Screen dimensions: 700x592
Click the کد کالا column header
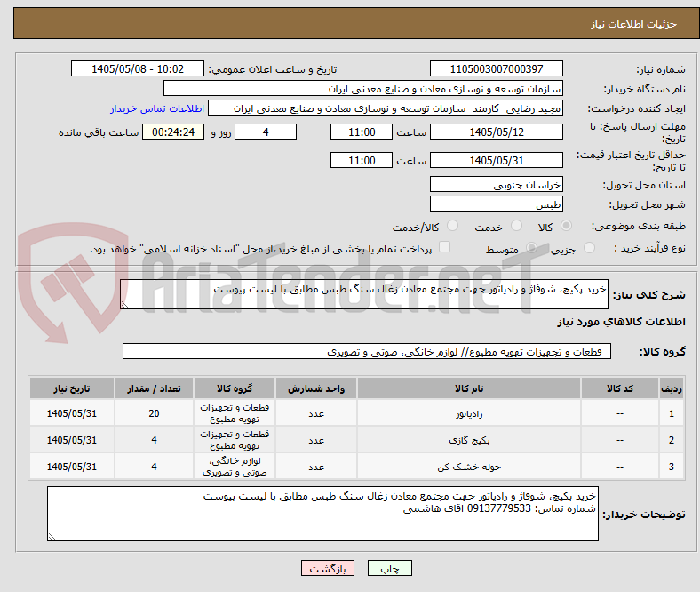pos(620,388)
